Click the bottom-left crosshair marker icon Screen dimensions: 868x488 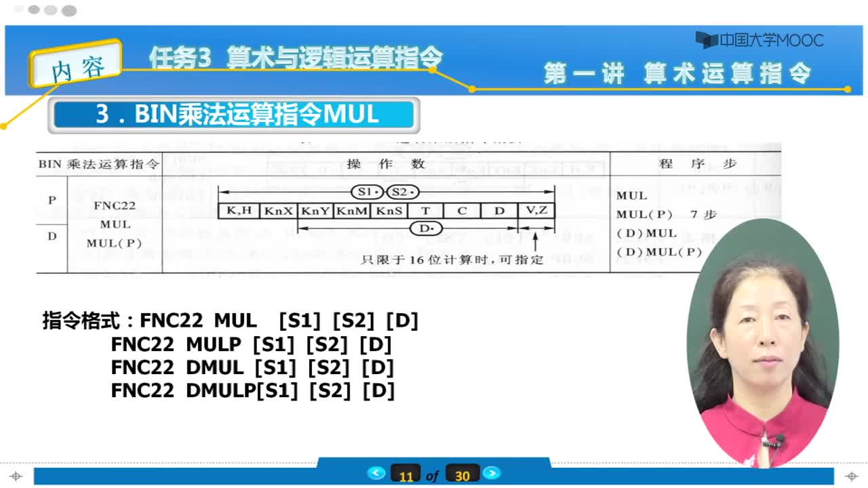tap(17, 476)
